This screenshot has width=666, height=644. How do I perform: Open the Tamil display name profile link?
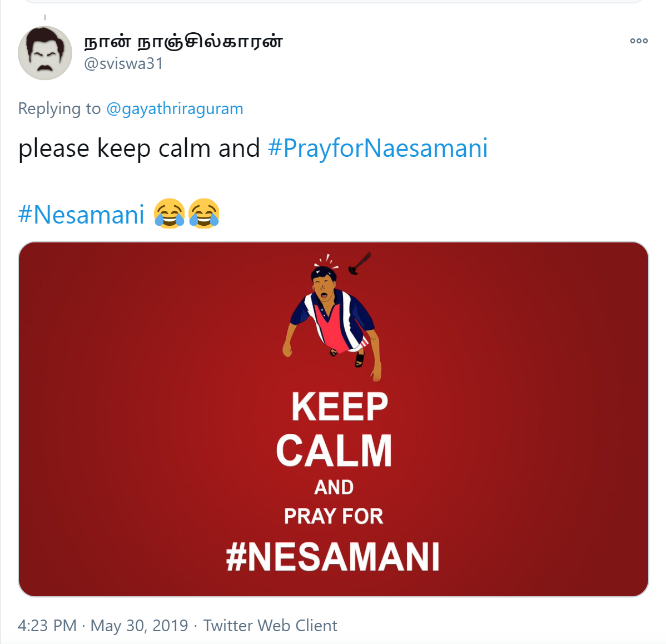click(x=183, y=42)
